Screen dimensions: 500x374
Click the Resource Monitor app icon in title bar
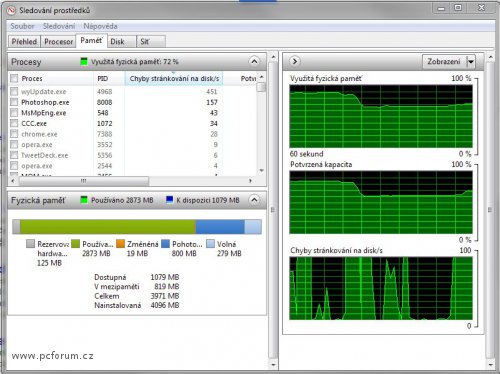[11, 10]
